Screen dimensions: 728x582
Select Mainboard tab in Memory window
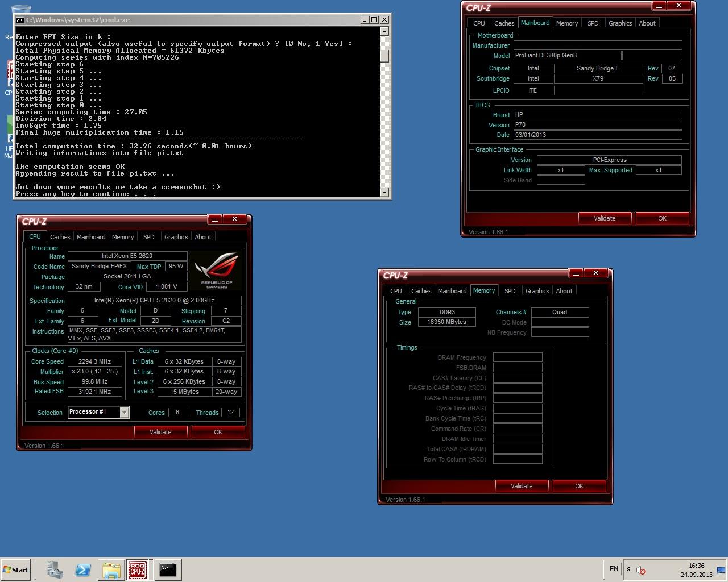pos(452,291)
